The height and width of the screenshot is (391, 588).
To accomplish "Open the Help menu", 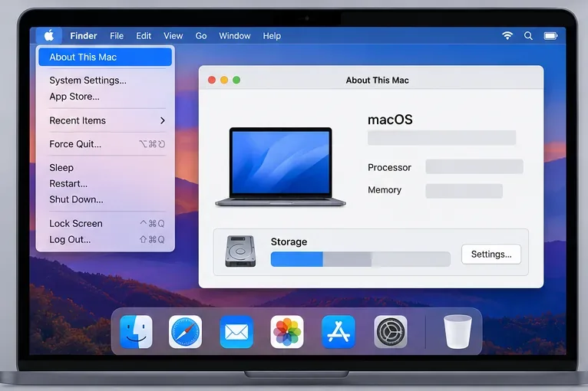I will [272, 36].
